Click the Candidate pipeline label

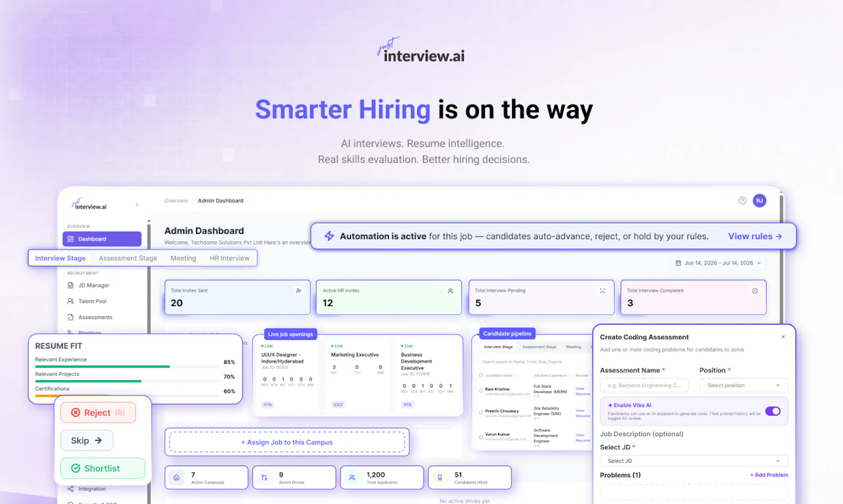[507, 333]
